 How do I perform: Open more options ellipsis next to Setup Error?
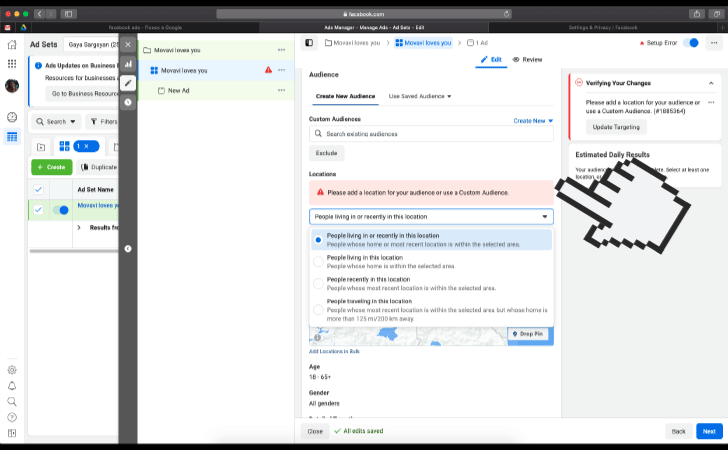[x=714, y=43]
